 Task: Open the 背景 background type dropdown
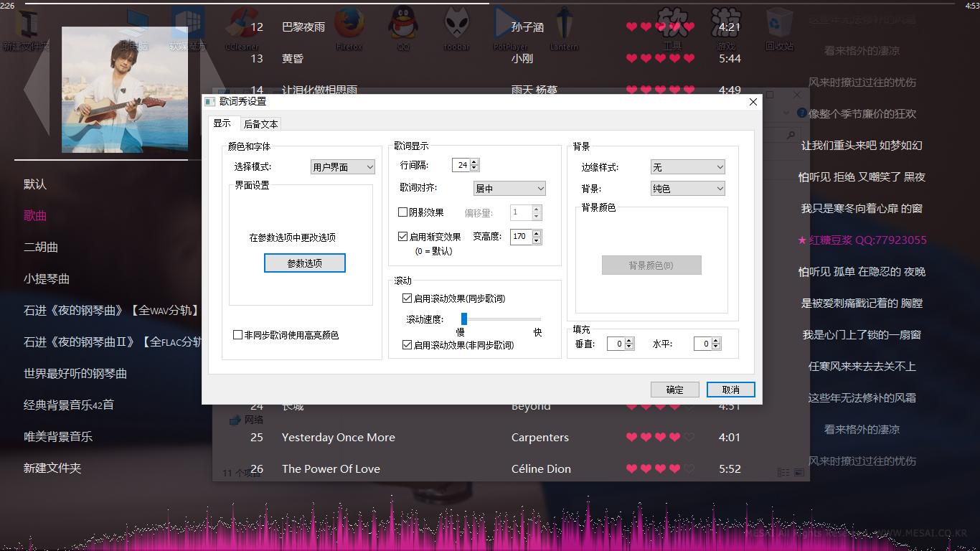pyautogui.click(x=687, y=188)
